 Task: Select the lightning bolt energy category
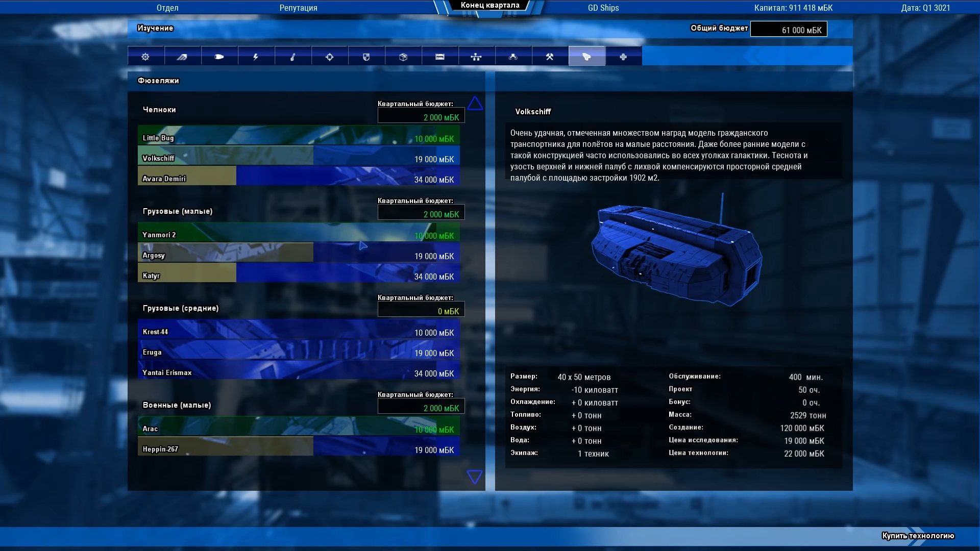click(256, 57)
